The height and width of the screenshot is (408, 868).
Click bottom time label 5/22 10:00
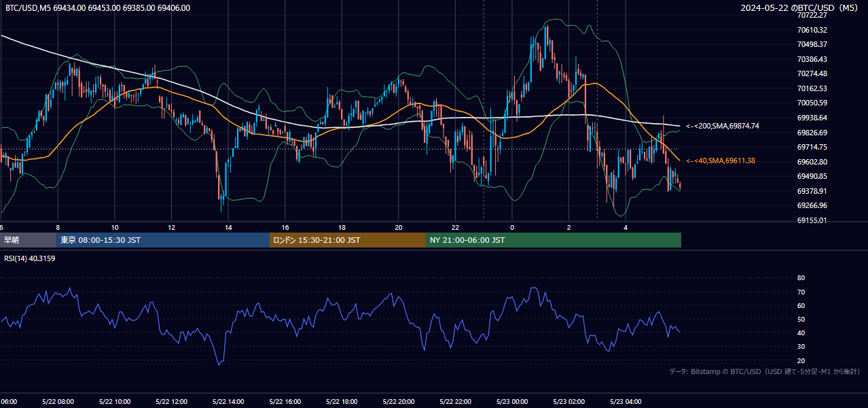point(115,401)
